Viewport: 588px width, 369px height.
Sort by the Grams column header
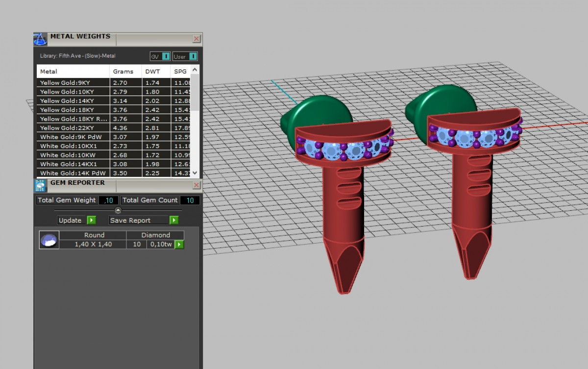123,72
